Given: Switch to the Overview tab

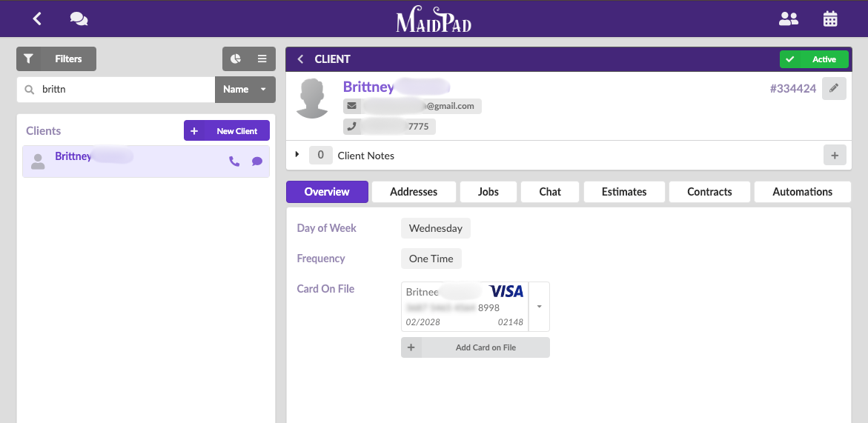Looking at the screenshot, I should tap(327, 192).
